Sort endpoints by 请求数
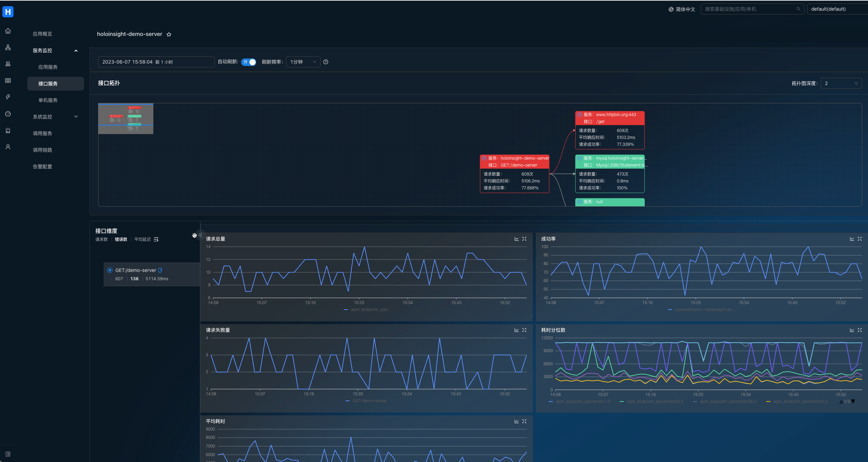Image resolution: width=868 pixels, height=462 pixels. point(102,239)
